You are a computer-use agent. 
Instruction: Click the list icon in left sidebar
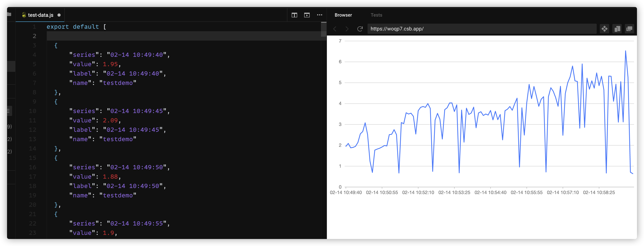click(x=8, y=111)
